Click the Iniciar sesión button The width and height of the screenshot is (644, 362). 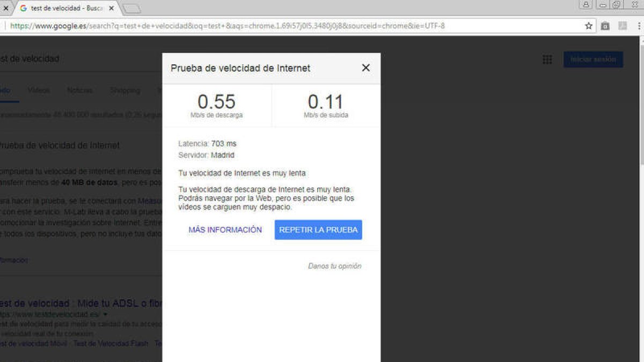[593, 60]
